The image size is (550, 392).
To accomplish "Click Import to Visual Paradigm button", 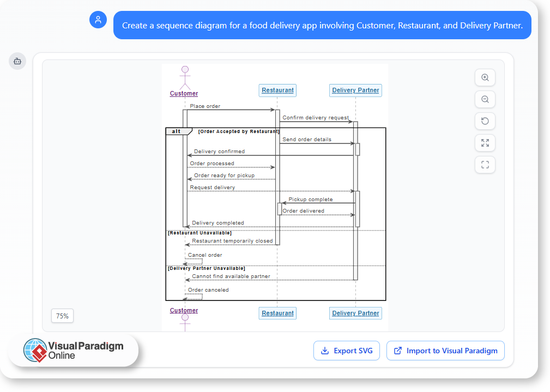I will [x=445, y=351].
